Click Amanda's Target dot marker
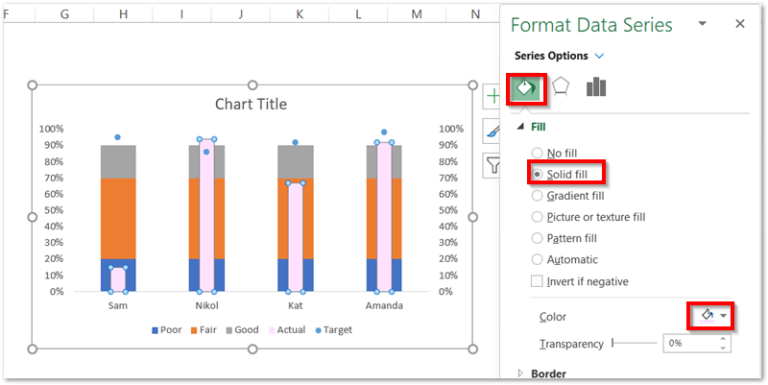 point(384,132)
